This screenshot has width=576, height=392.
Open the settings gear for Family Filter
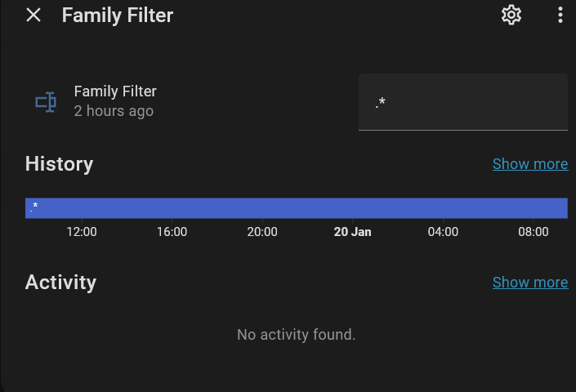[x=511, y=15]
